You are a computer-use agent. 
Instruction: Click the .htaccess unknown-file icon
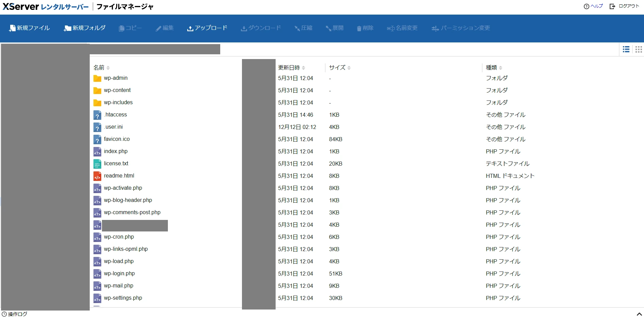pos(97,115)
